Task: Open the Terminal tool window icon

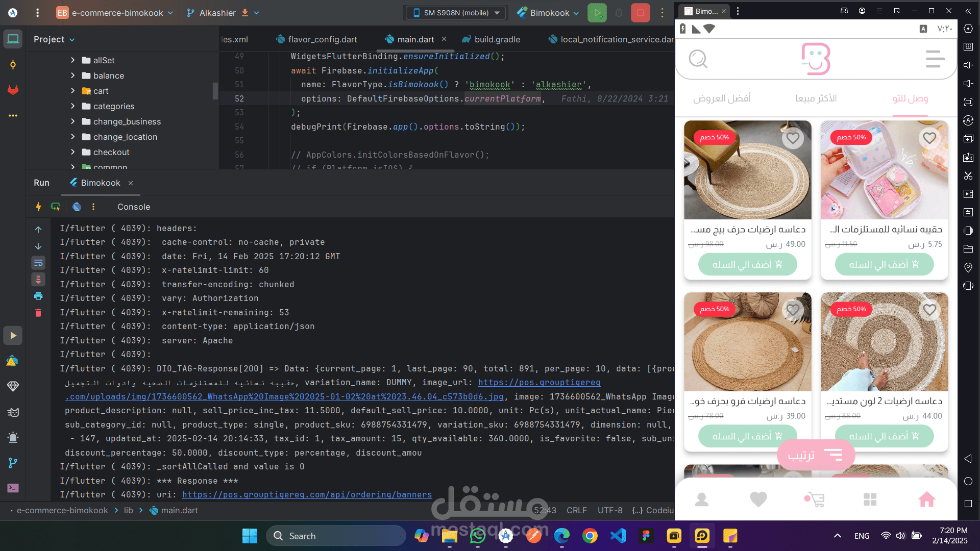Action: tap(13, 488)
